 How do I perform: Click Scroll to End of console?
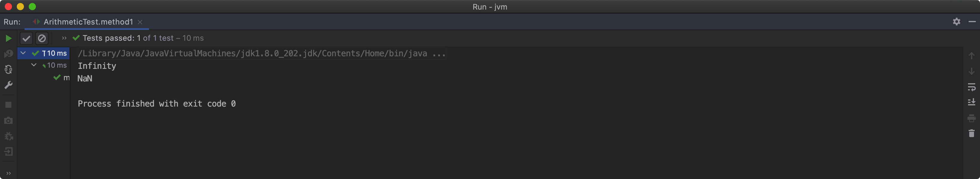tap(971, 102)
